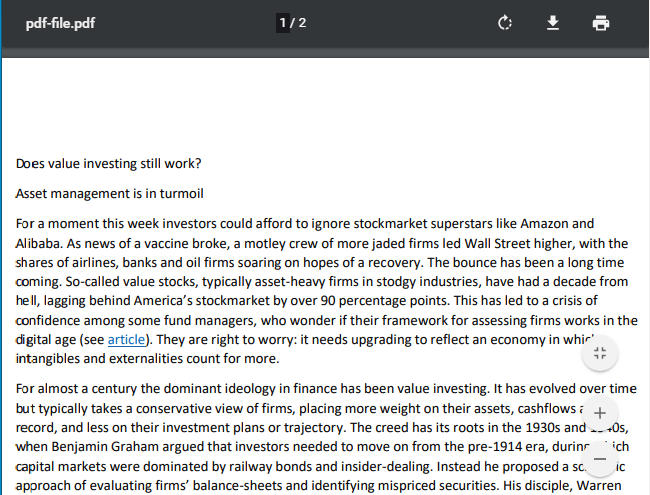Click the current page number field
This screenshot has height=495, width=650.
point(283,23)
